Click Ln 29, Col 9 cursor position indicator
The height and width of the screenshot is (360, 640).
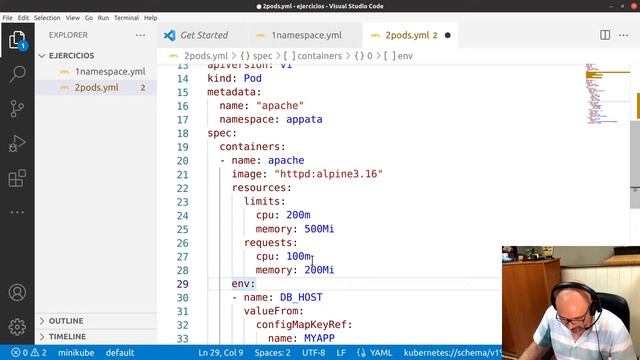tap(220, 353)
